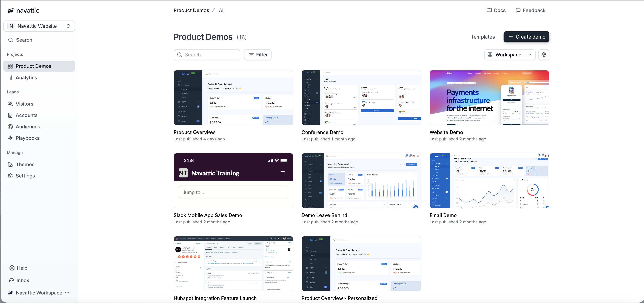Viewport: 644px width, 303px height.
Task: Open the Inbox tray icon
Action: [x=11, y=280]
